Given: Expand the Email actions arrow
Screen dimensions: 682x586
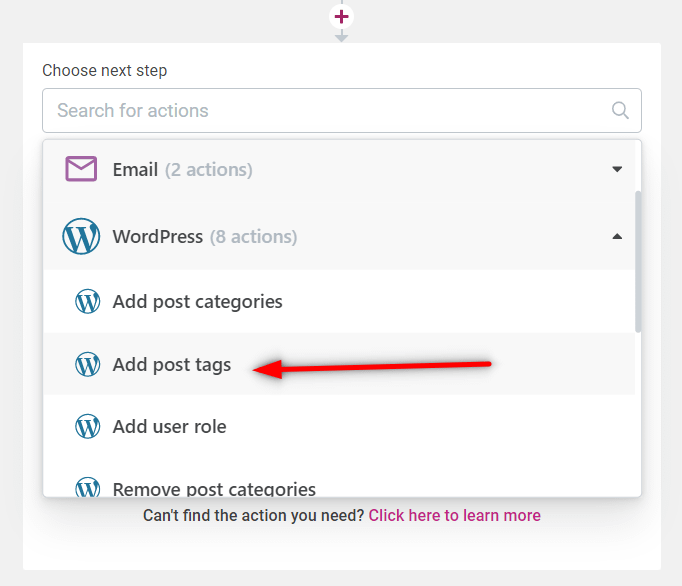Looking at the screenshot, I should [617, 169].
